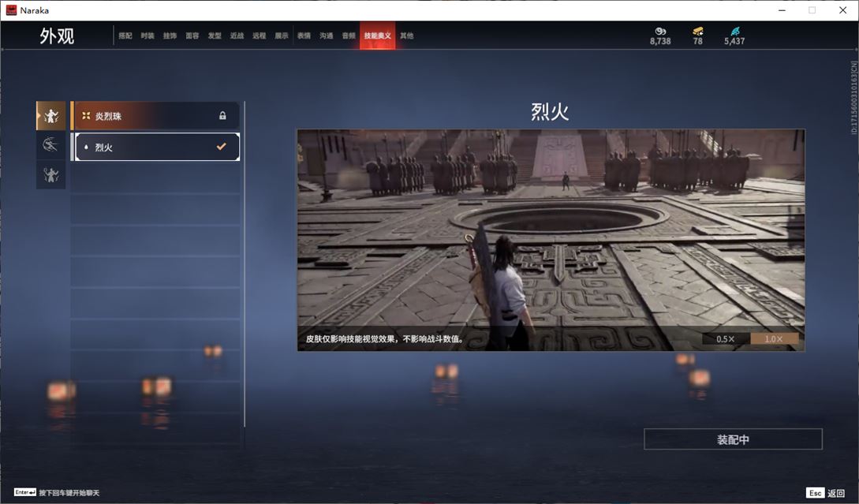The image size is (859, 504).
Task: Select the locked 炎烈珠 skin
Action: click(x=155, y=116)
